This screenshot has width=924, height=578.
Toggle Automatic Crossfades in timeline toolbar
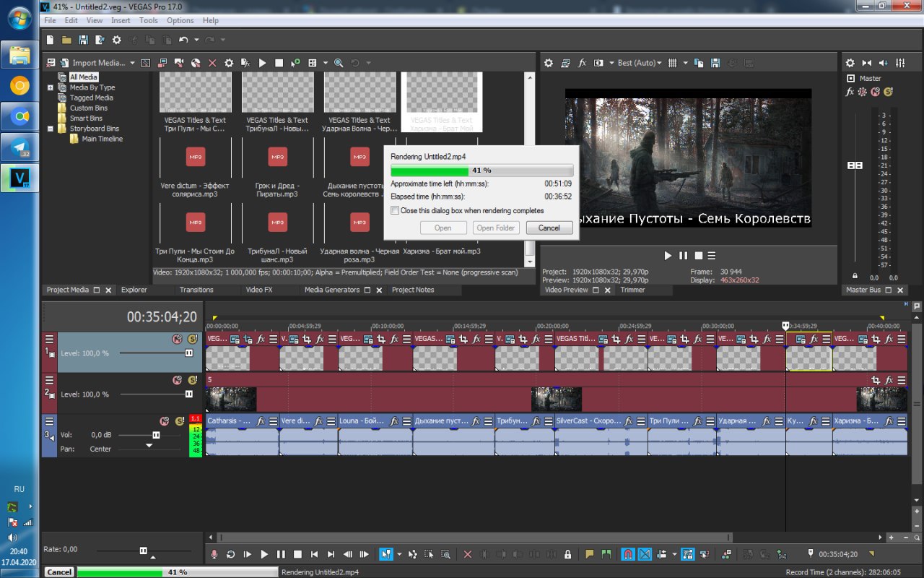[x=645, y=554]
